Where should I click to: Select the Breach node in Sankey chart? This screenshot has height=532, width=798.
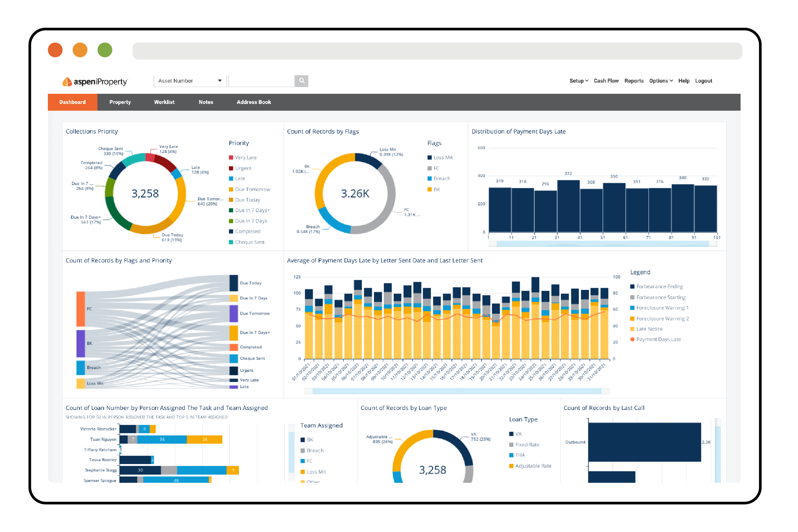[81, 368]
